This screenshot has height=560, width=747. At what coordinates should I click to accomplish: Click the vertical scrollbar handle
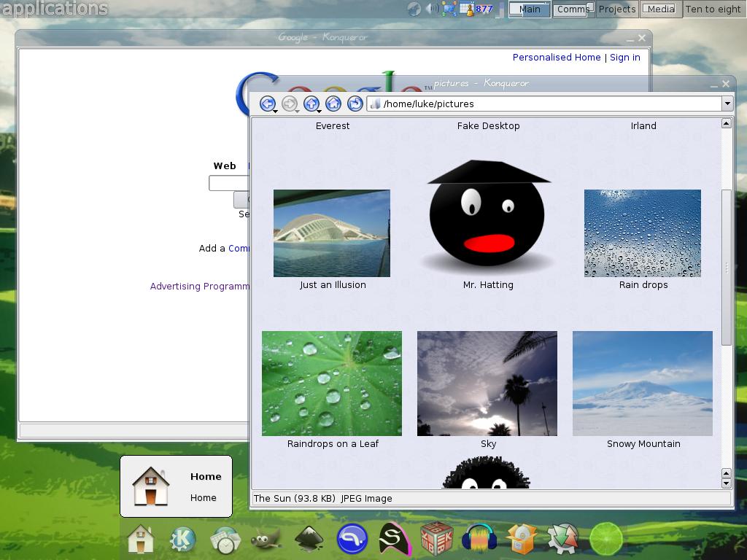click(726, 267)
